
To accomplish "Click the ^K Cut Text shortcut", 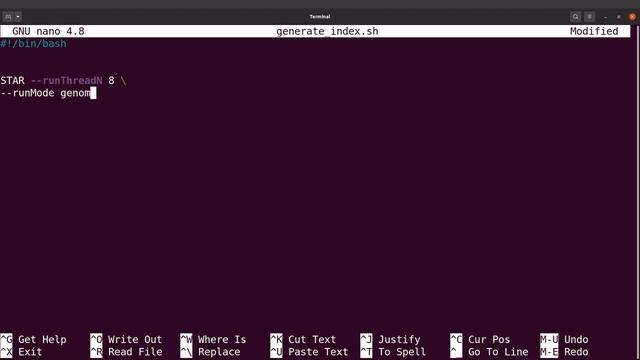I will pyautogui.click(x=303, y=340).
